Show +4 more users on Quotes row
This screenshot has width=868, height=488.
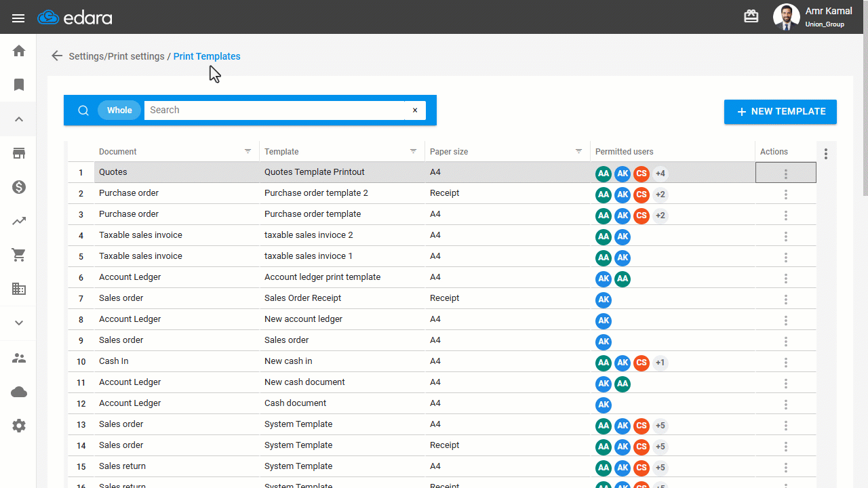click(x=660, y=174)
